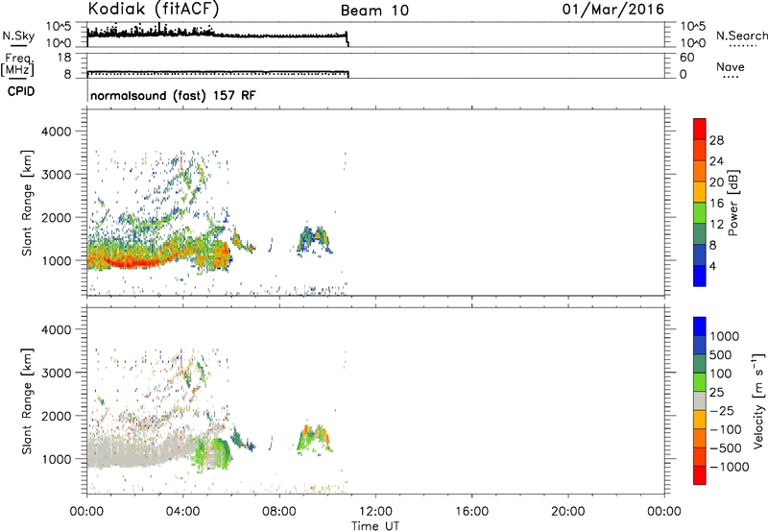The image size is (768, 532).
Task: Select the date label '01/Mar/2016'
Action: click(613, 10)
